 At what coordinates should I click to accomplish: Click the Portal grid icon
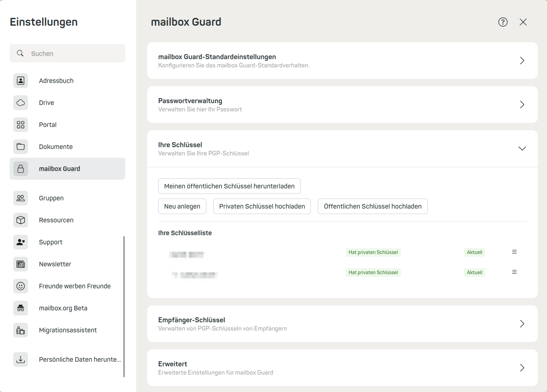click(x=21, y=125)
